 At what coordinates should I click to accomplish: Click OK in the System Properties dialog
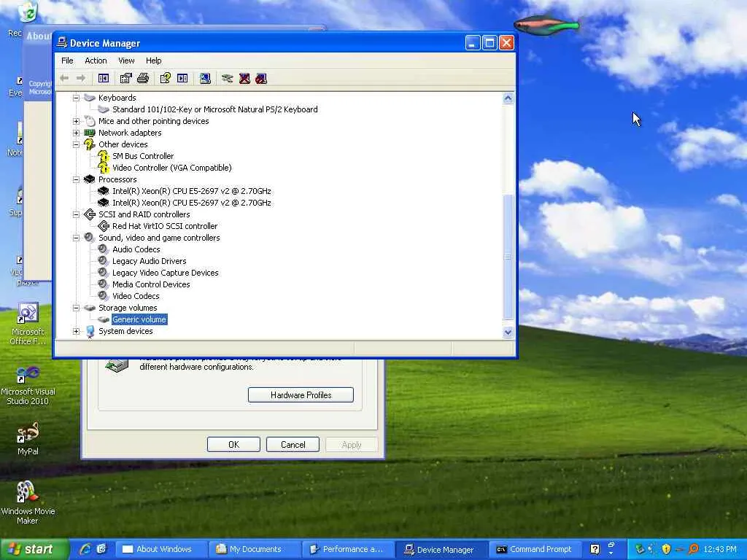pos(233,444)
